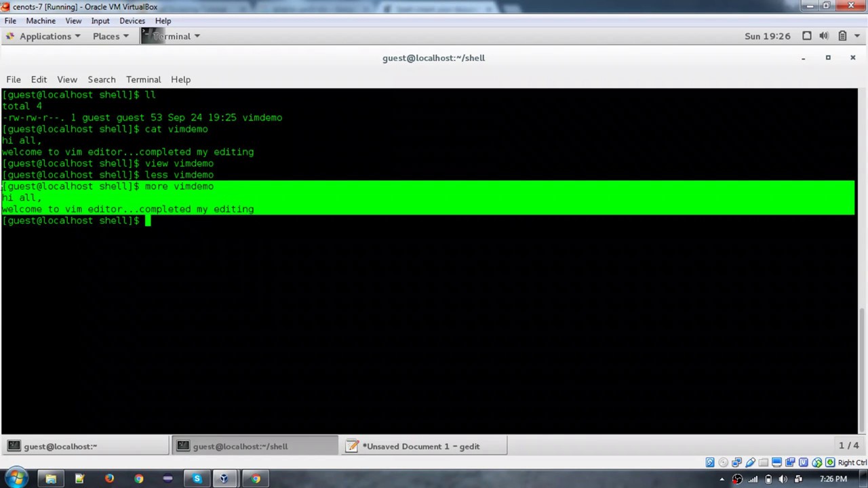
Task: Open VirtualBox Machine menu
Action: tap(41, 21)
